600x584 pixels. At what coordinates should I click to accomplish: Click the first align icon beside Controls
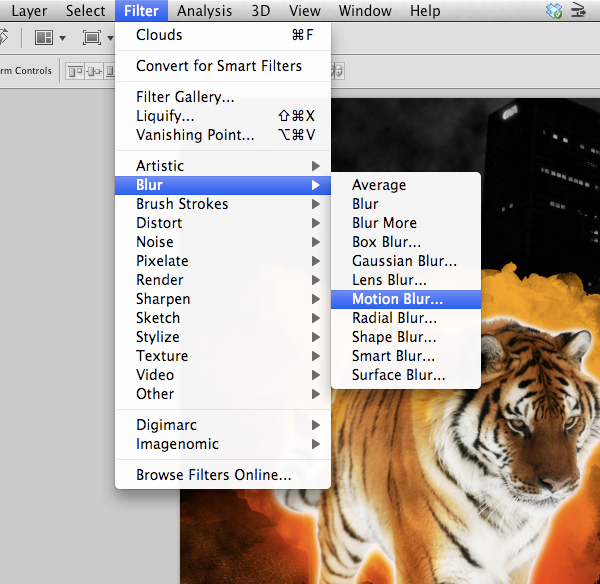tap(75, 72)
